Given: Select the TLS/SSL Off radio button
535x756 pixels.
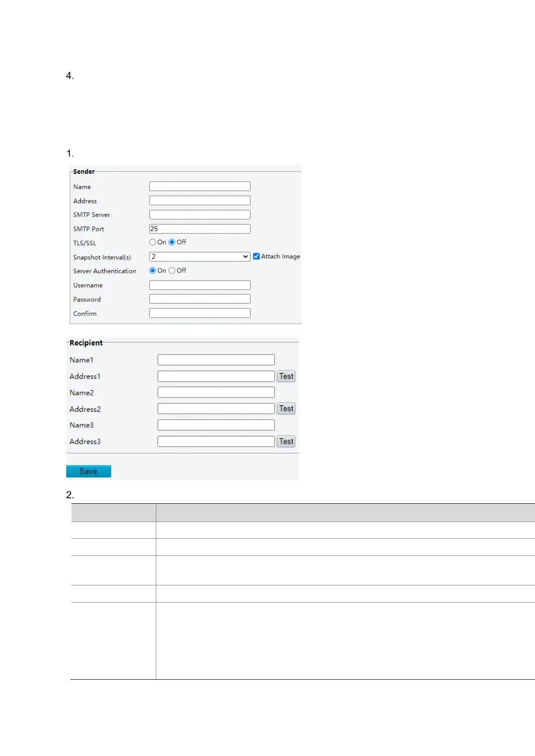Looking at the screenshot, I should pyautogui.click(x=172, y=242).
